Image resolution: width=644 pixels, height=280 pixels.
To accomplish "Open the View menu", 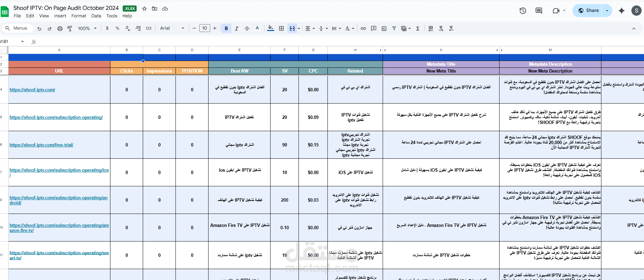I will coord(44,16).
